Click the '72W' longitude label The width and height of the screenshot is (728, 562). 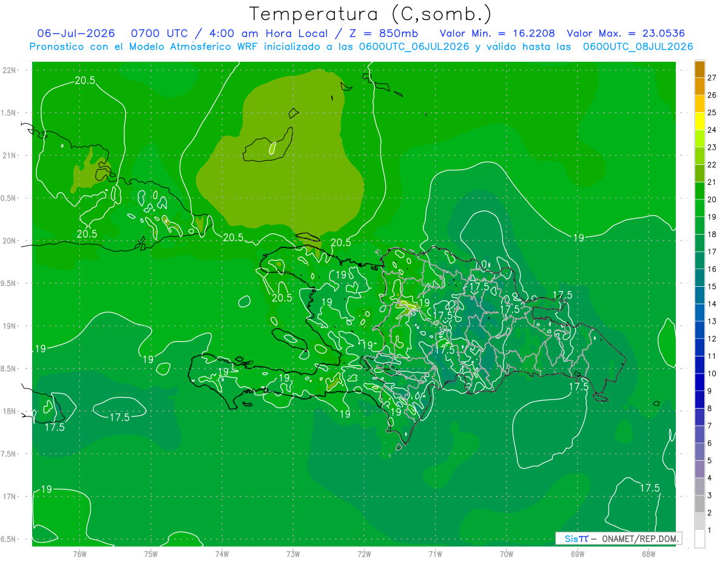[364, 554]
